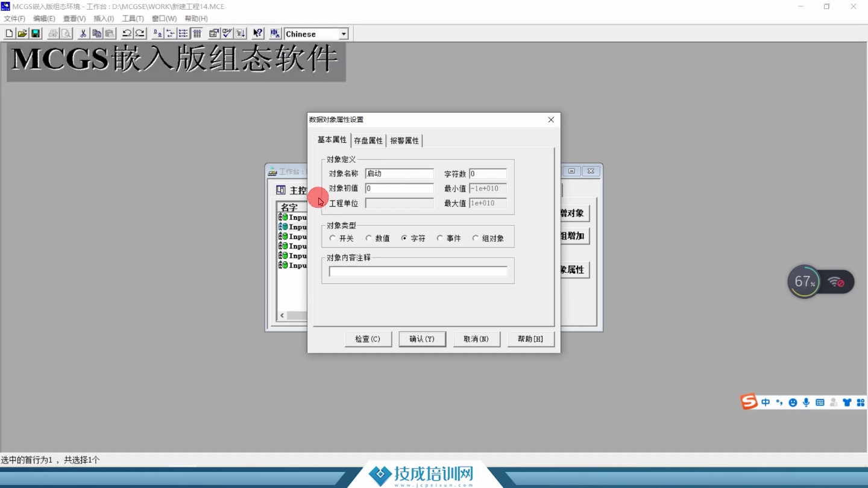Click the multilingual configuration icon
The image size is (868, 488).
pyautogui.click(x=275, y=34)
